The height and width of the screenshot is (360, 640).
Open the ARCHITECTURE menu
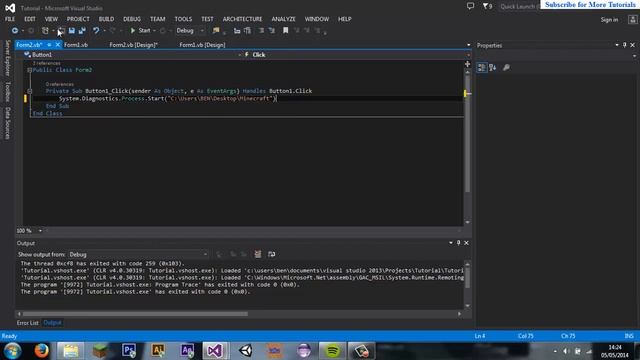click(x=242, y=19)
